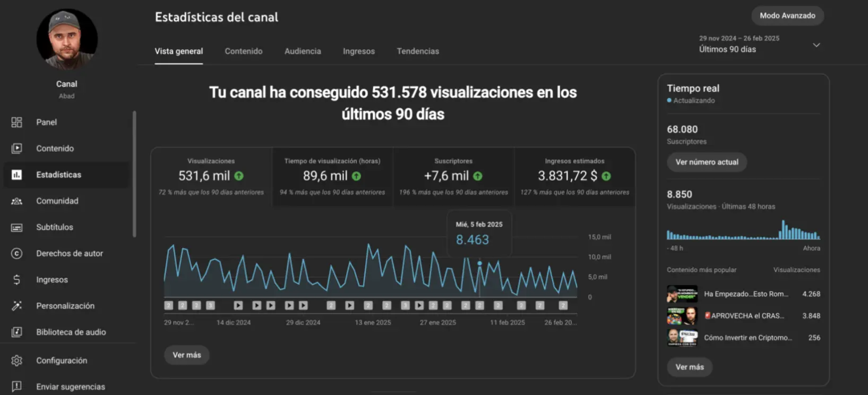Open the Ingresos dollar icon
This screenshot has height=395, width=868.
pos(16,280)
